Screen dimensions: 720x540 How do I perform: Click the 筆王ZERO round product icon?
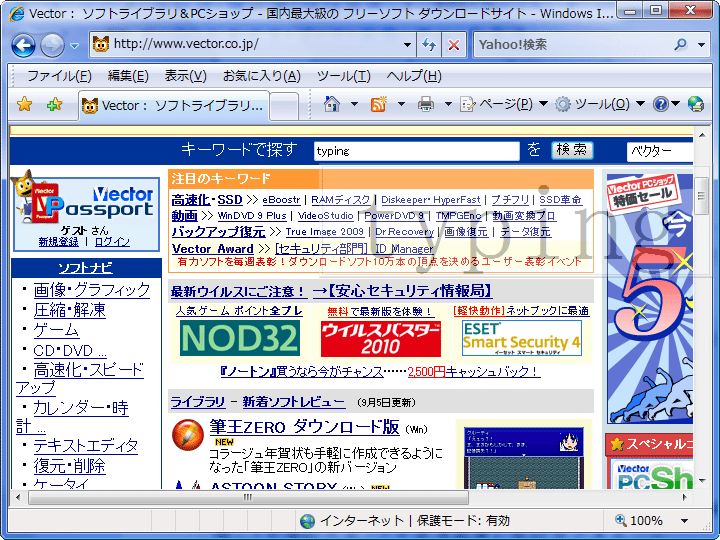[x=187, y=434]
